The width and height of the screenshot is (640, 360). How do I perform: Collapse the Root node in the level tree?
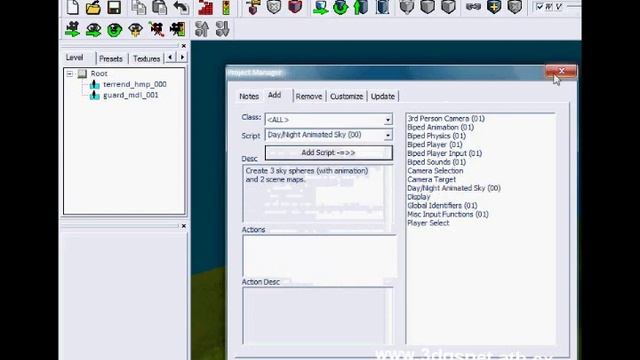pos(70,74)
